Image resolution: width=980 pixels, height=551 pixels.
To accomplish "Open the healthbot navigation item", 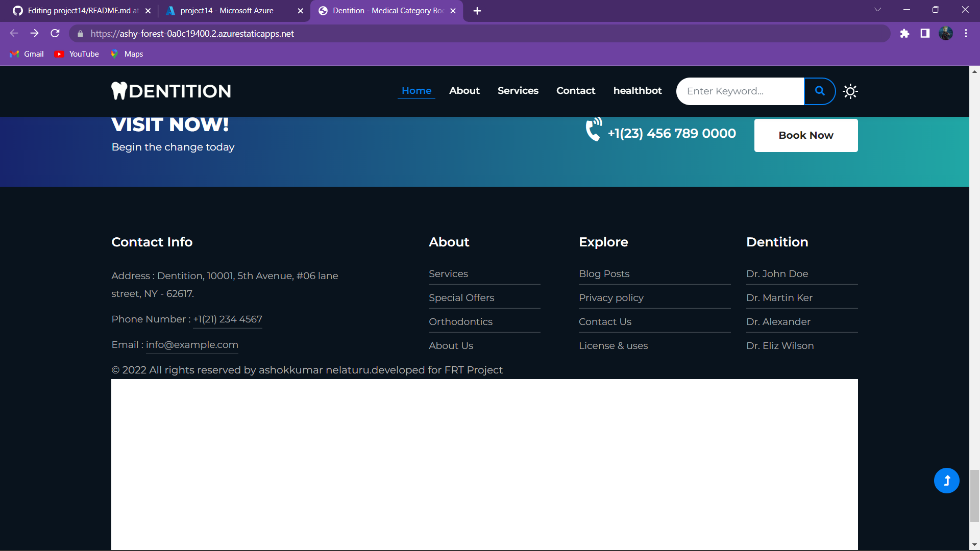I will pyautogui.click(x=637, y=90).
